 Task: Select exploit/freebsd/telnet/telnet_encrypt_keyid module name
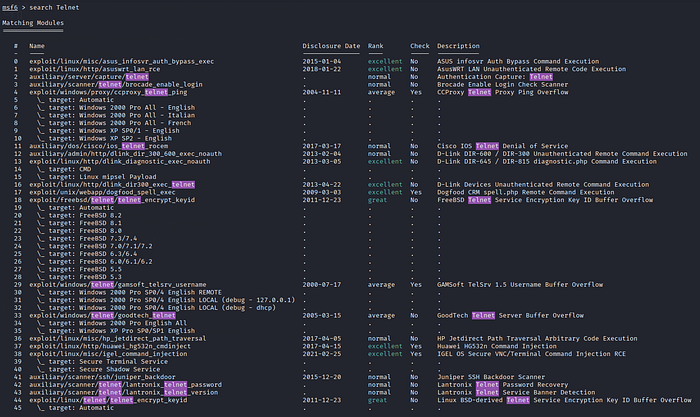112,200
